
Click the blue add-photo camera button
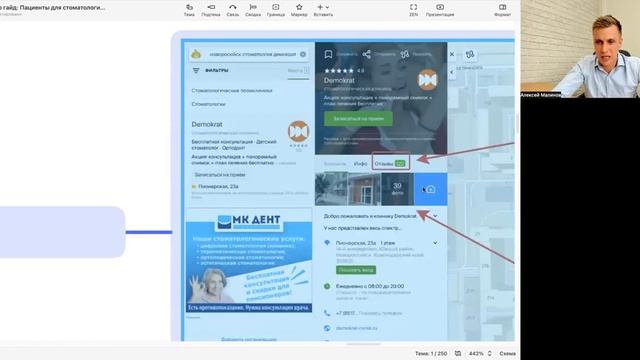431,189
